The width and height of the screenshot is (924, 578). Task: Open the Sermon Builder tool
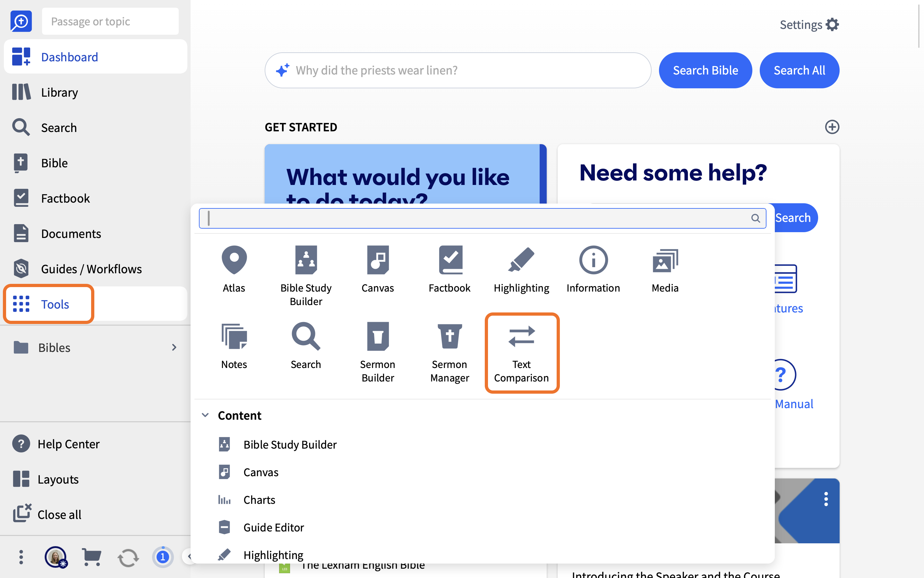378,352
